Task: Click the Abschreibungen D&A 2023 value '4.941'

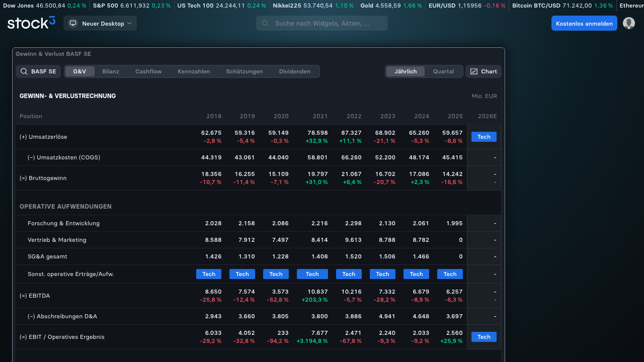Action: click(x=387, y=316)
